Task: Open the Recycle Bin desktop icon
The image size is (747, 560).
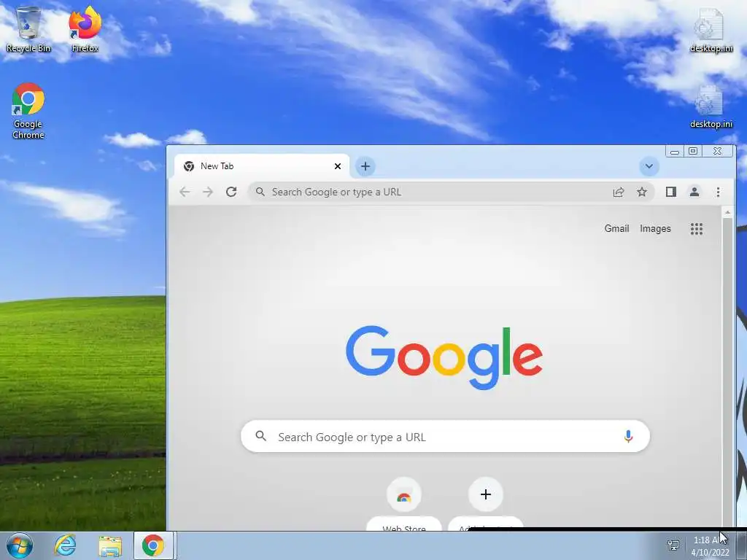Action: point(28,28)
